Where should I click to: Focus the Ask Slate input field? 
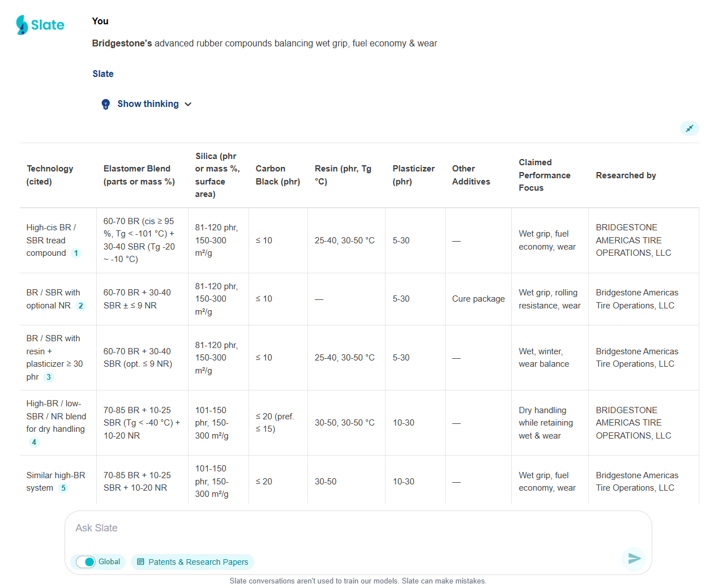(x=340, y=528)
